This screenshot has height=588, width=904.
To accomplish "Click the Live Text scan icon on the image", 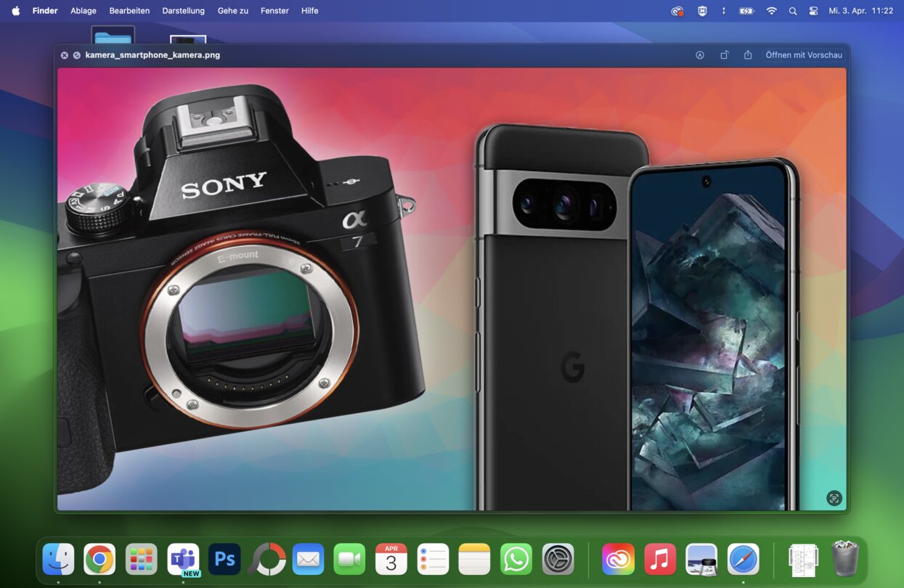I will pyautogui.click(x=834, y=498).
